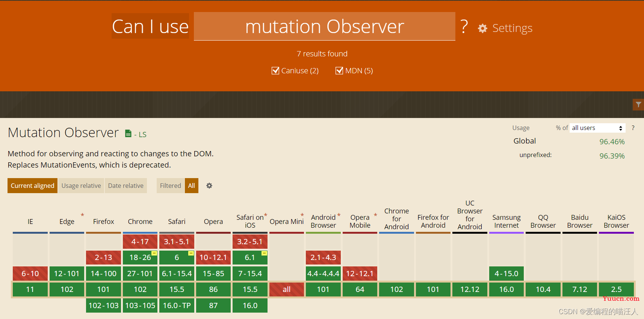This screenshot has height=319, width=644.
Task: Click iOS Safari 3.2-5.1 cell
Action: point(250,242)
